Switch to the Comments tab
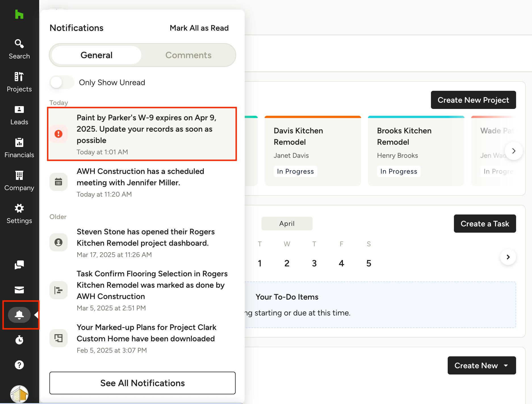The width and height of the screenshot is (532, 404). pyautogui.click(x=188, y=55)
